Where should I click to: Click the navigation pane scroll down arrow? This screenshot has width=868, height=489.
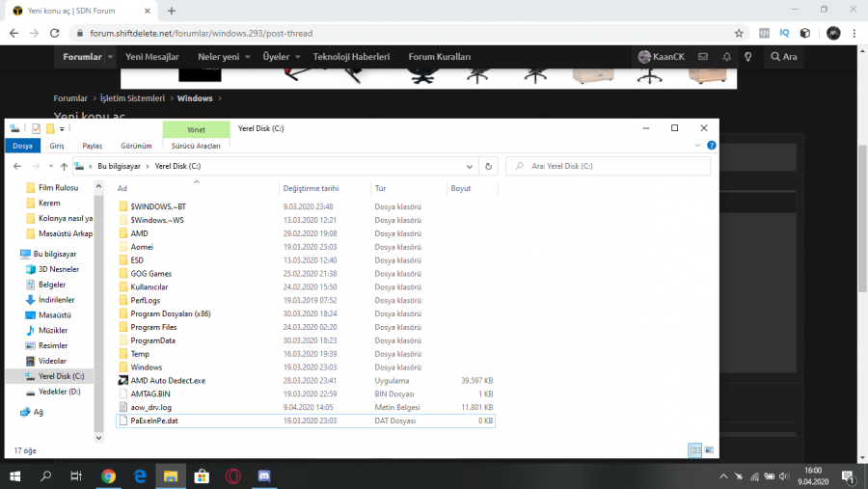pyautogui.click(x=98, y=438)
